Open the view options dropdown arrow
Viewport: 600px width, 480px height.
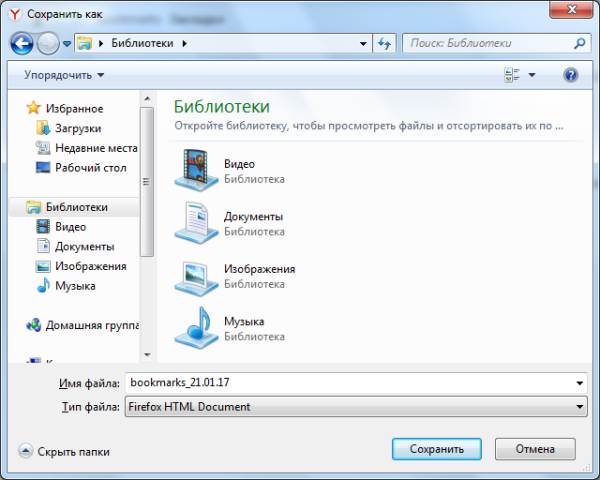click(x=532, y=75)
